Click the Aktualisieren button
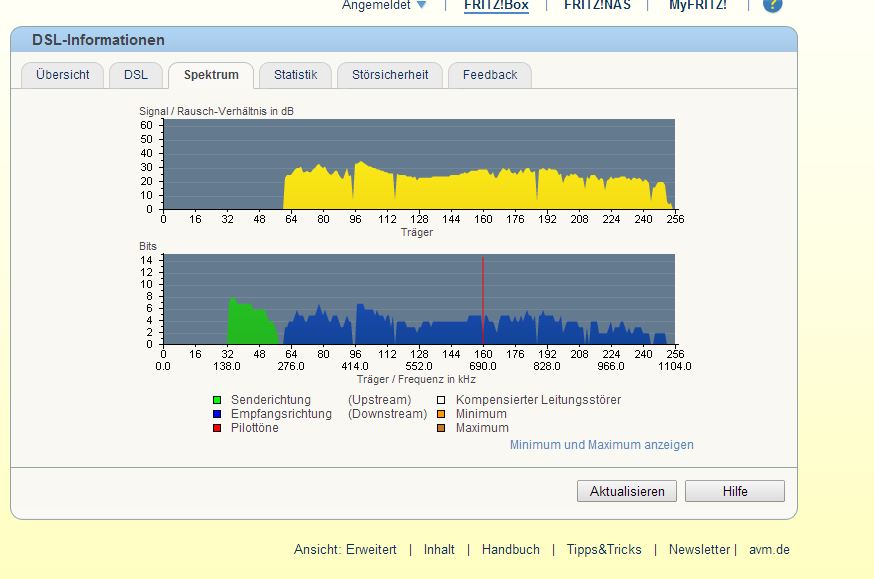The height and width of the screenshot is (579, 874). pos(627,492)
